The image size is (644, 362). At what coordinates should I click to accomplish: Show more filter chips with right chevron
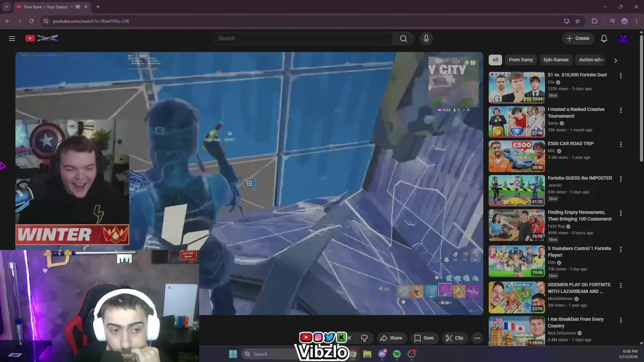pos(615,60)
